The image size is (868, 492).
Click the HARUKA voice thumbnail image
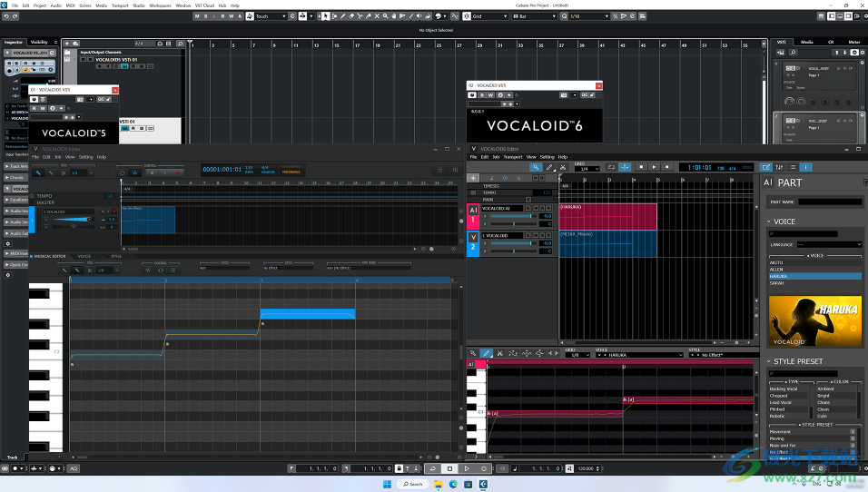coord(814,321)
